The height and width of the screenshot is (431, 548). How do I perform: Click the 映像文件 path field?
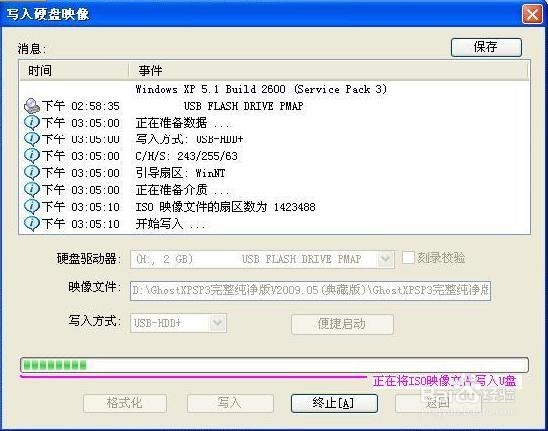310,290
